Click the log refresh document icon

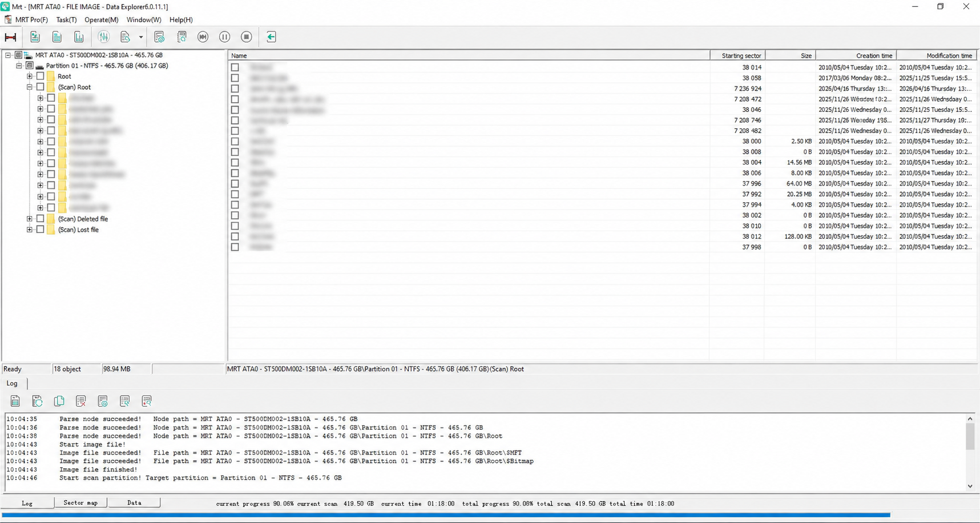coord(37,401)
